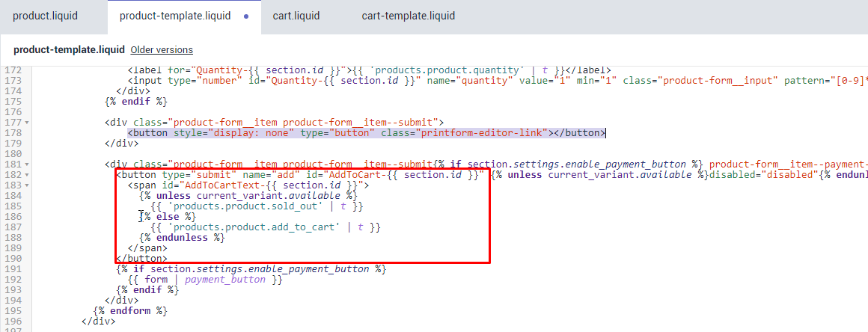This screenshot has width=868, height=332.
Task: Click line number 178 in the gutter
Action: (13, 132)
